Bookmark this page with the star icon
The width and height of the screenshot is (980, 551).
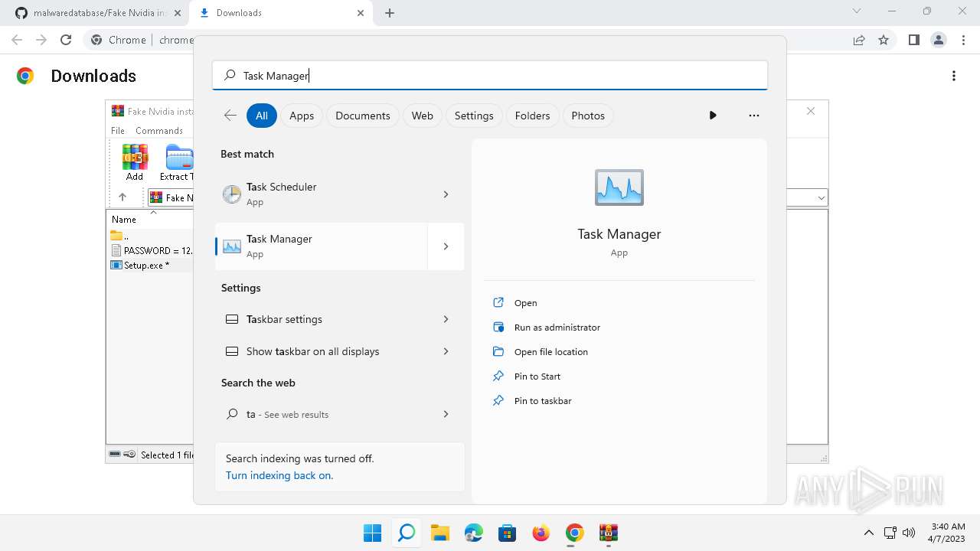(884, 40)
